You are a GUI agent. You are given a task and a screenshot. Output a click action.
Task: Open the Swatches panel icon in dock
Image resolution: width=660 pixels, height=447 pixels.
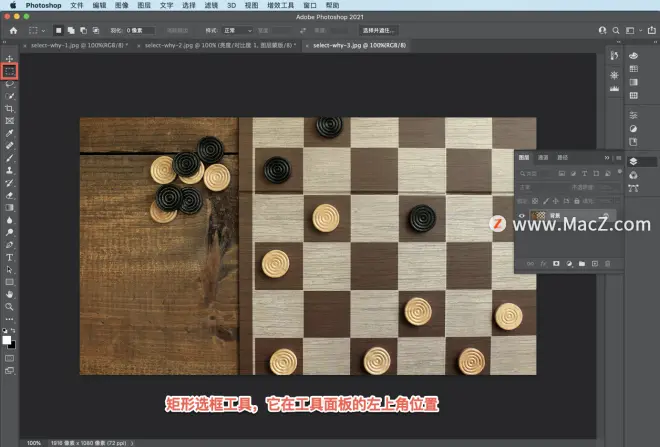coord(633,69)
